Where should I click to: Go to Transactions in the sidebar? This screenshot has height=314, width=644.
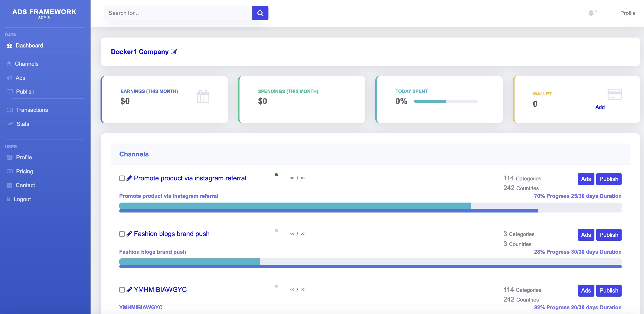tap(32, 110)
